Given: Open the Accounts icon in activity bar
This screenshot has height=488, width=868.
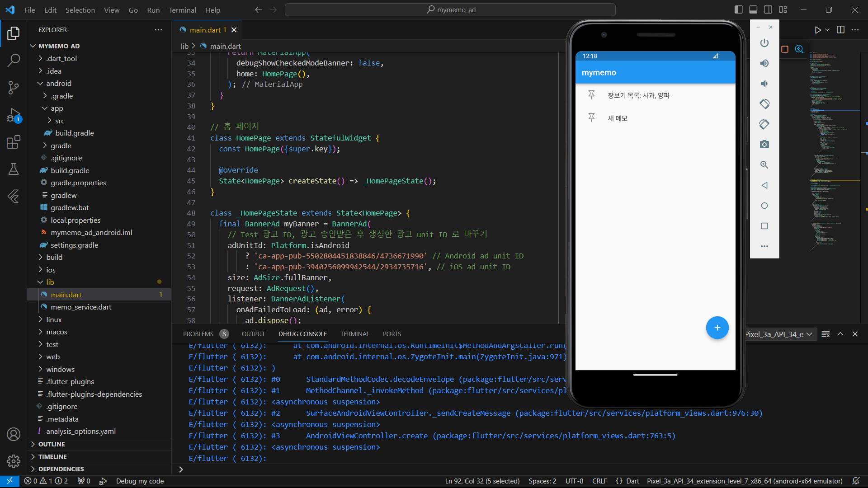Looking at the screenshot, I should (14, 434).
